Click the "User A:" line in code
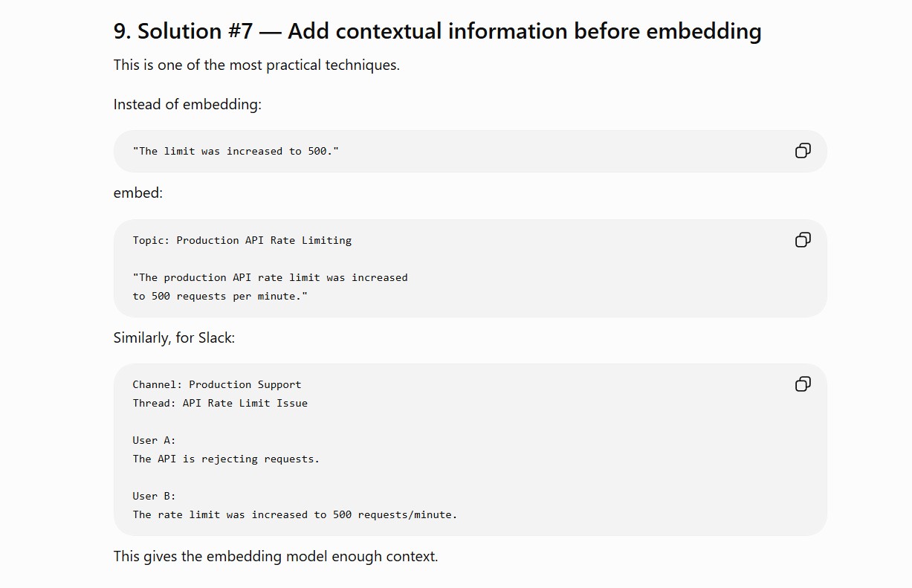Screen dimensions: 912x588 pyautogui.click(x=155, y=440)
